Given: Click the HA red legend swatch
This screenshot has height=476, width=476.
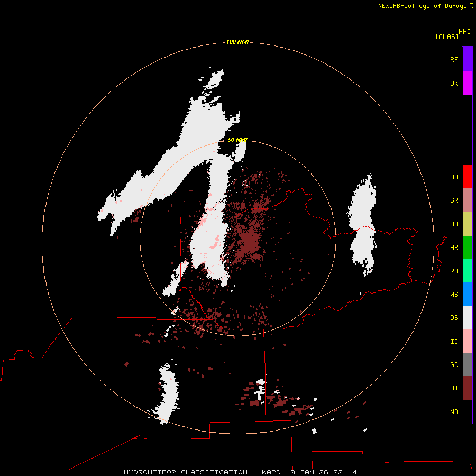Looking at the screenshot, I should point(467,177).
